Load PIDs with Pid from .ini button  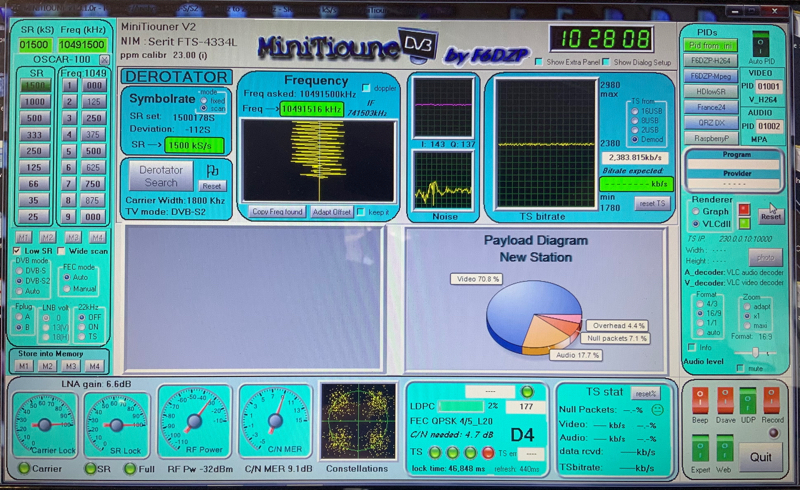pos(710,45)
